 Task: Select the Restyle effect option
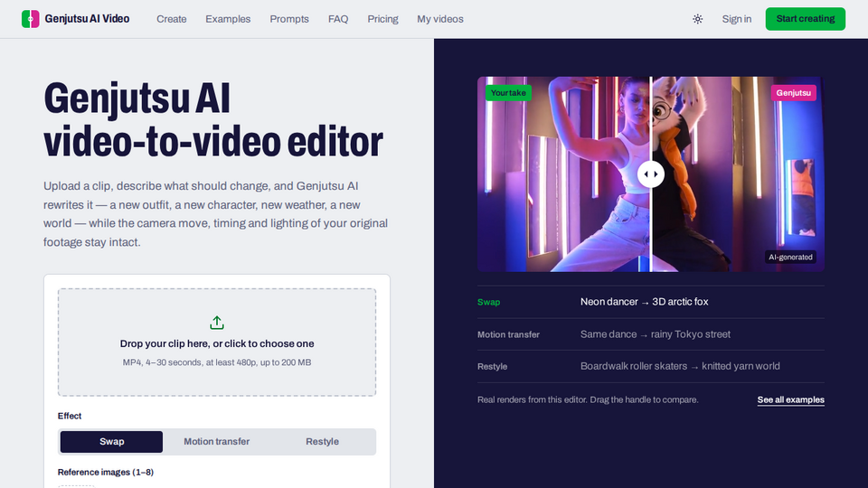(322, 442)
